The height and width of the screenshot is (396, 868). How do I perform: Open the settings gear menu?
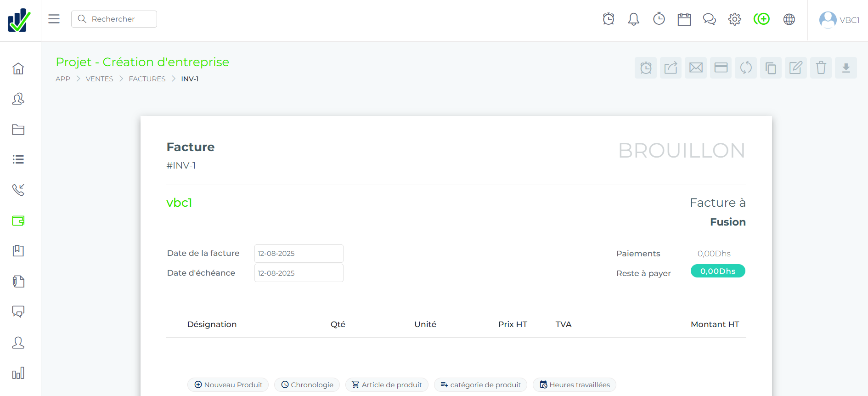coord(734,19)
